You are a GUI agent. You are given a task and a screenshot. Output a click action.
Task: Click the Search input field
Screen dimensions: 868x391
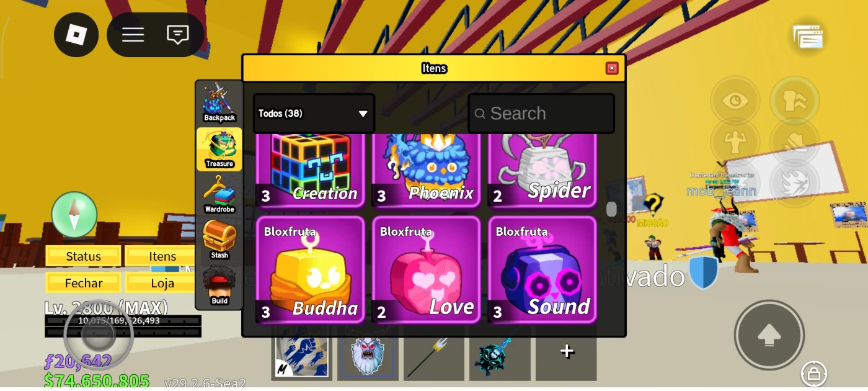point(541,114)
